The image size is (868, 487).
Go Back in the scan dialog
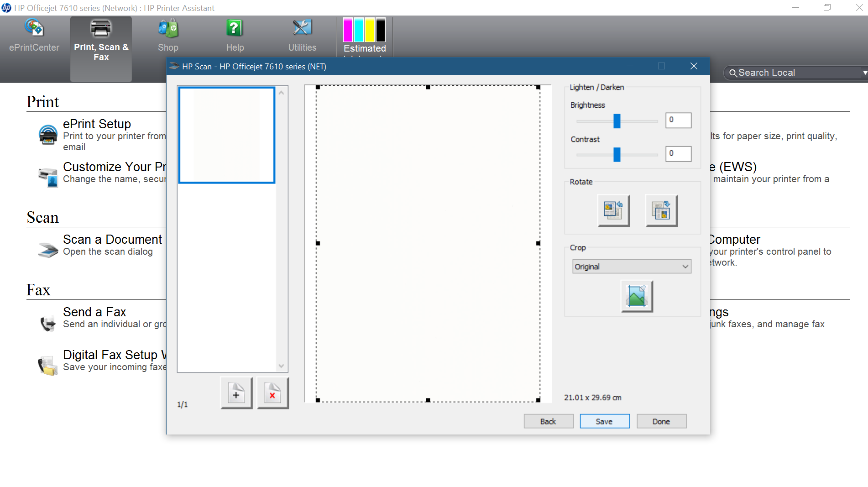(548, 421)
